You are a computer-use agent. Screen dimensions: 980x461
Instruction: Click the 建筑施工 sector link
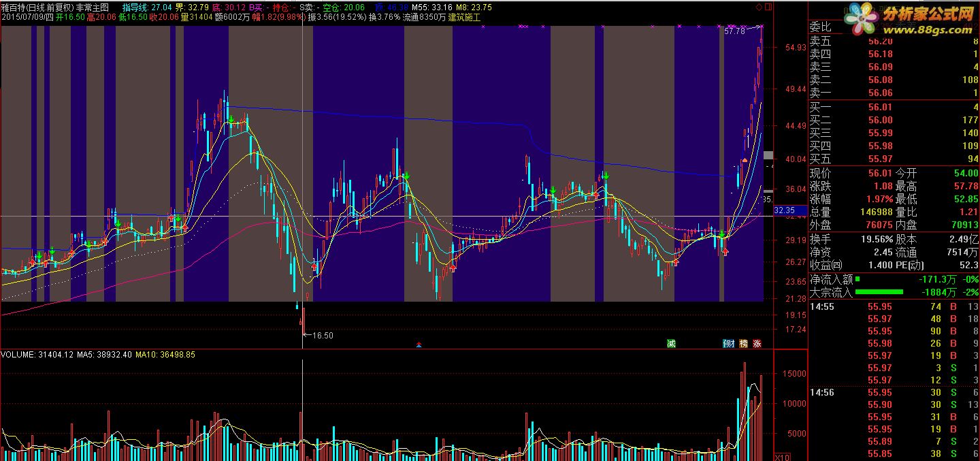click(x=464, y=17)
